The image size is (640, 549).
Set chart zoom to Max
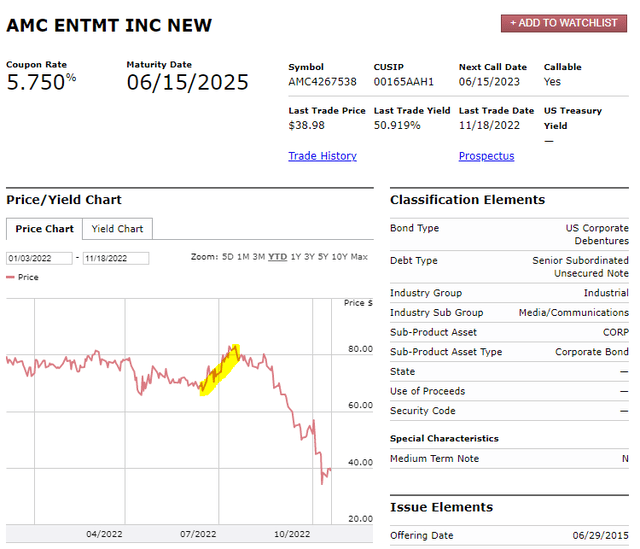click(x=359, y=257)
